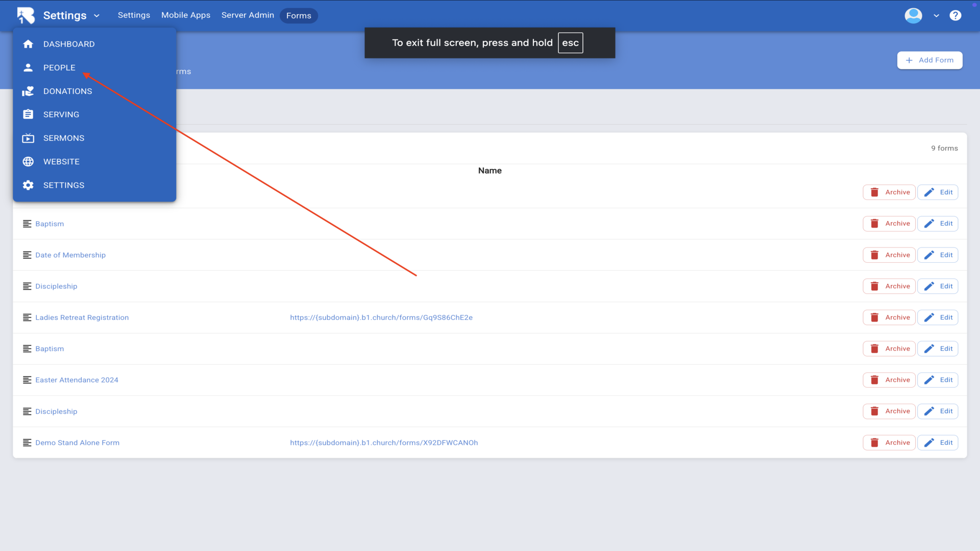This screenshot has width=980, height=551.
Task: Click form icon beside Easter Attendance 2024
Action: (x=27, y=380)
